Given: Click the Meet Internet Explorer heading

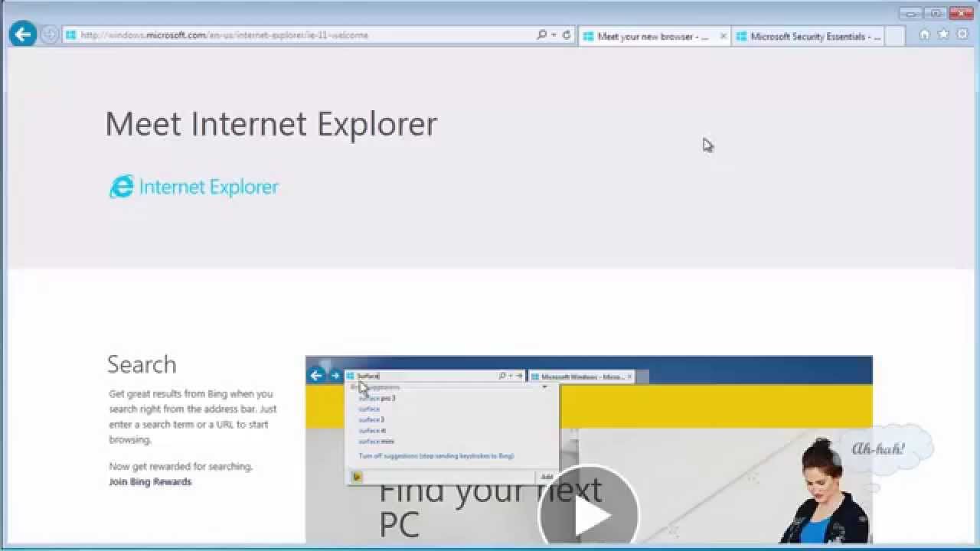Looking at the screenshot, I should tap(271, 124).
